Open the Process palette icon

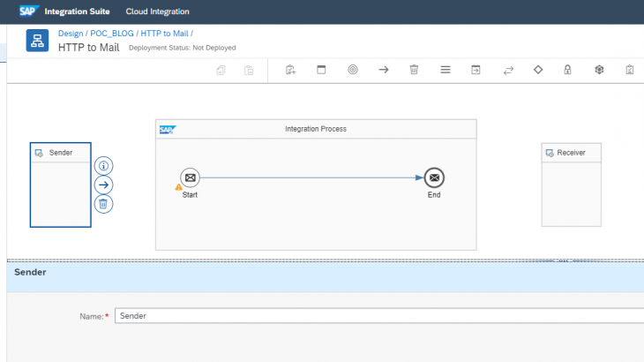(x=321, y=70)
